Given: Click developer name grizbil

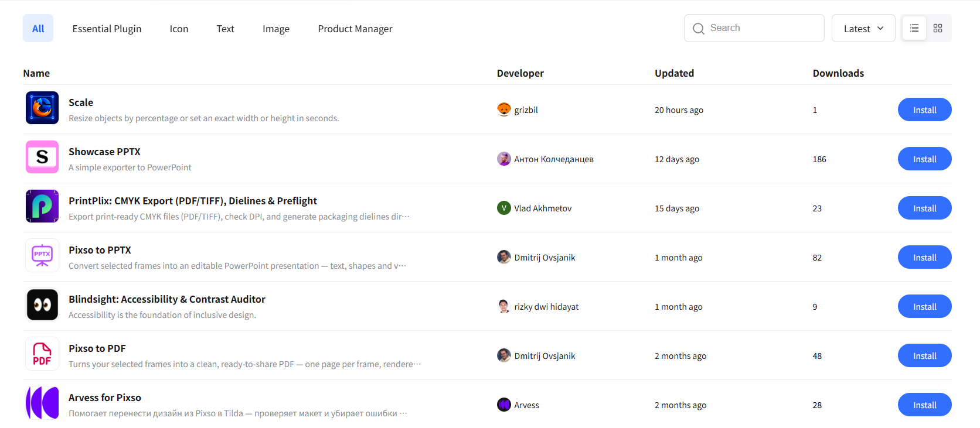Looking at the screenshot, I should (x=526, y=110).
